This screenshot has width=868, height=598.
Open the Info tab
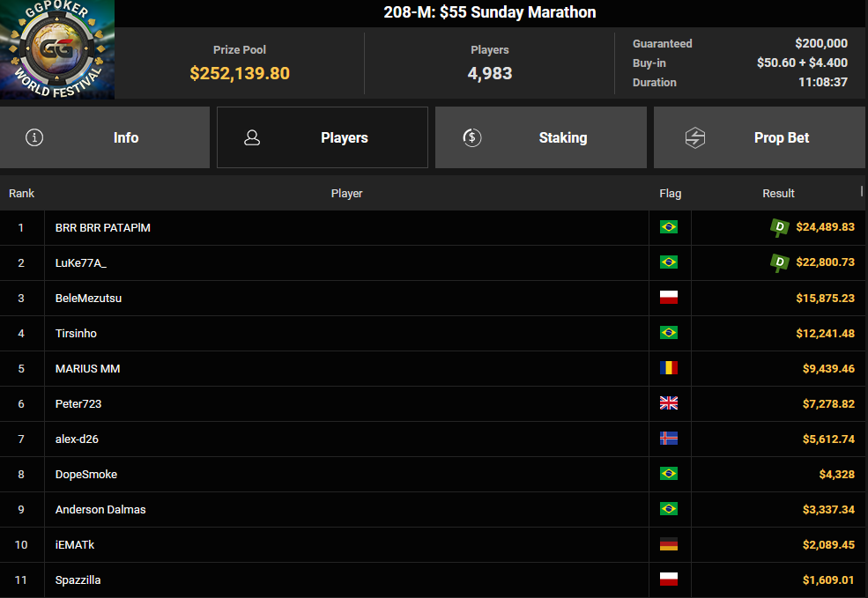click(x=105, y=137)
